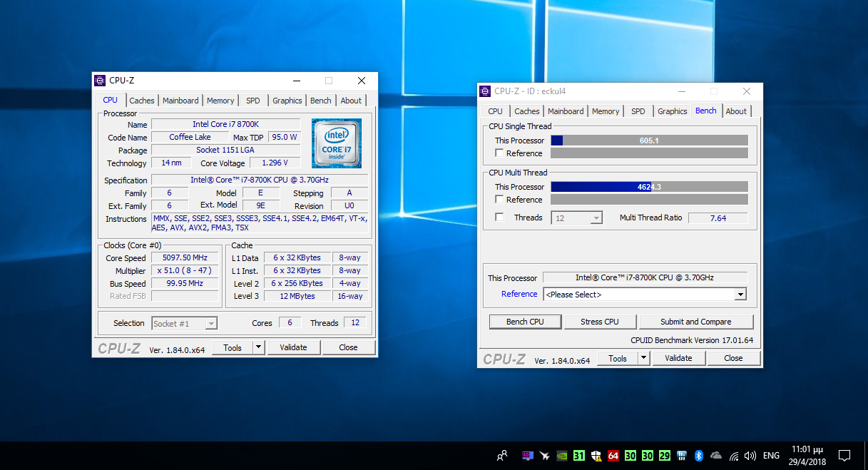Click Validate in the processor info window
868x470 pixels.
pos(293,347)
